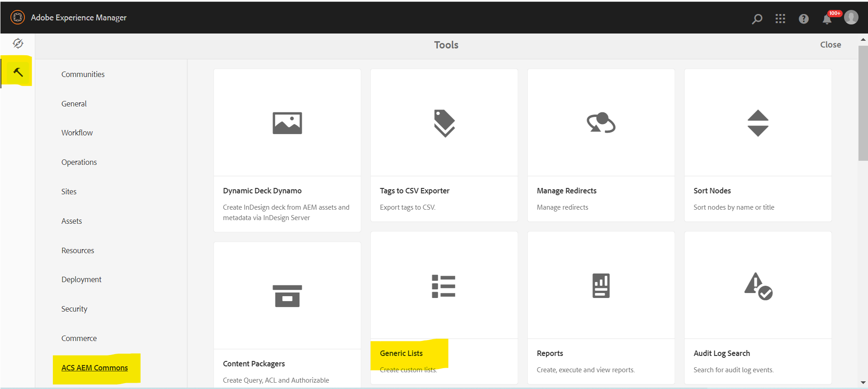Select Resources in the Tools menu
This screenshot has width=868, height=389.
coord(78,250)
